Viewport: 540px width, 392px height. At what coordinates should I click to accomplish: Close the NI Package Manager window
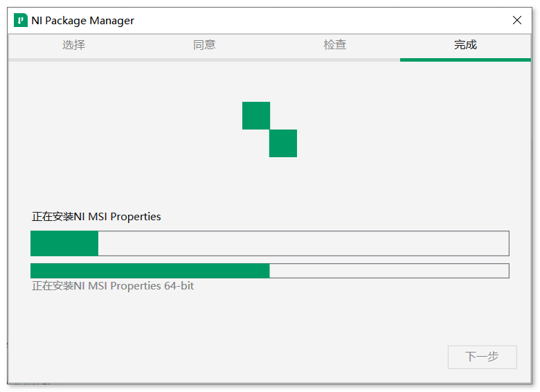coord(517,20)
